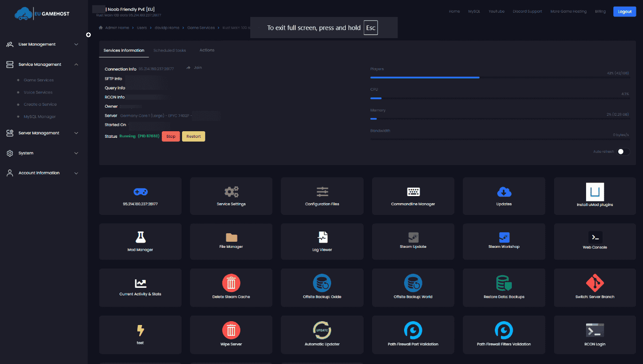Image resolution: width=643 pixels, height=364 pixels.
Task: Open Commandline Manager keyboard icon
Action: coord(413,192)
